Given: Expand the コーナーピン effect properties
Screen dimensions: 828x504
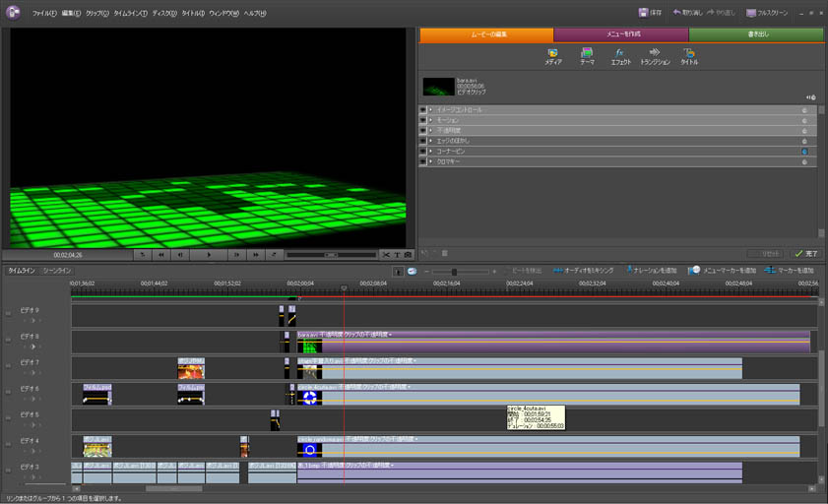Looking at the screenshot, I should click(x=431, y=151).
